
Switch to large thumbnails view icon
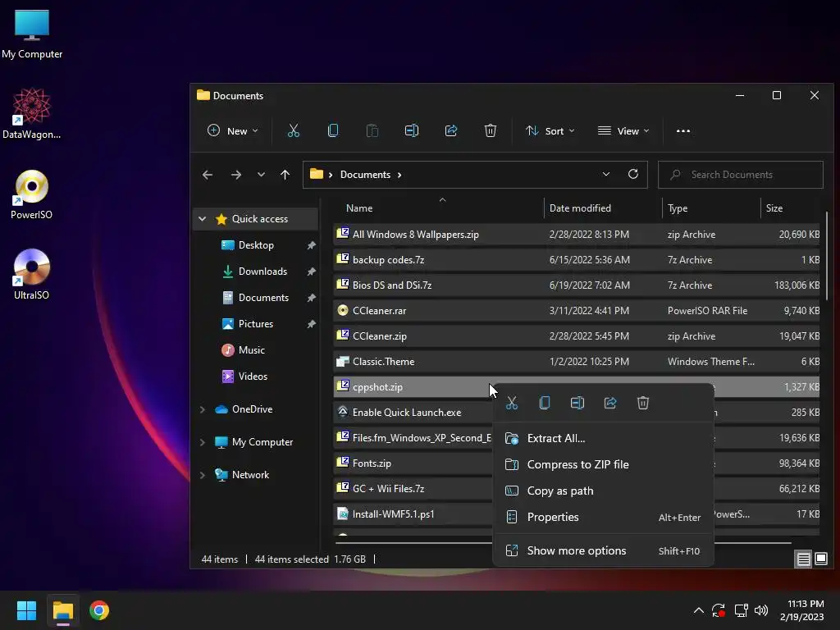point(820,559)
